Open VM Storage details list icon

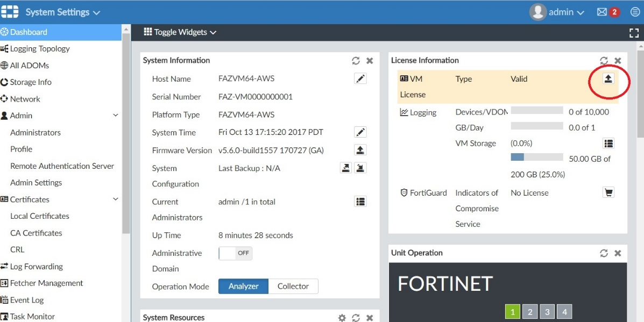[608, 144]
